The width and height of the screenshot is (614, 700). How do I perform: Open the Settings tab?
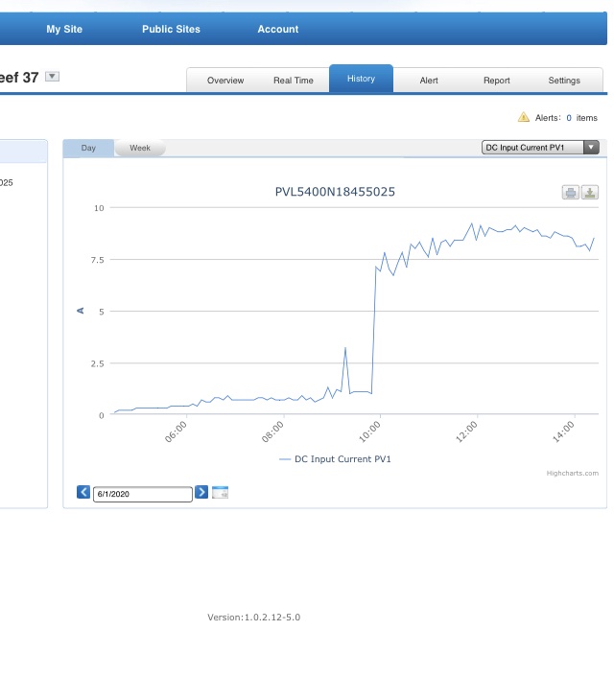coord(564,81)
